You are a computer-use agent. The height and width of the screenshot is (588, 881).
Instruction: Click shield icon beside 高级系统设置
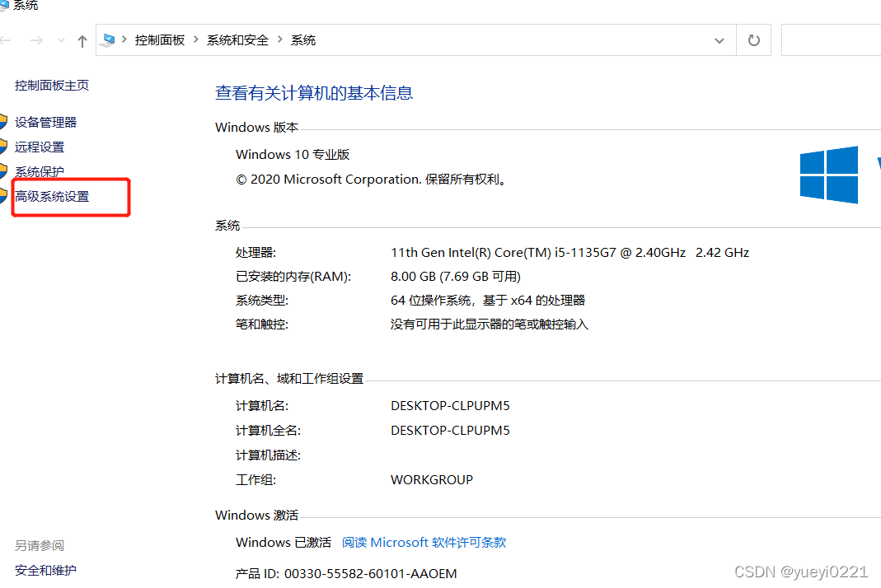point(3,196)
